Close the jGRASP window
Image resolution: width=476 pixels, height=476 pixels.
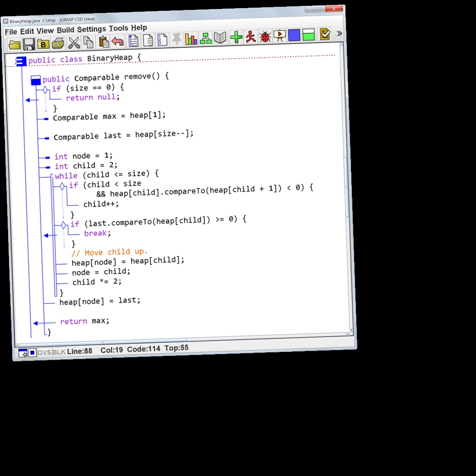coord(334,8)
